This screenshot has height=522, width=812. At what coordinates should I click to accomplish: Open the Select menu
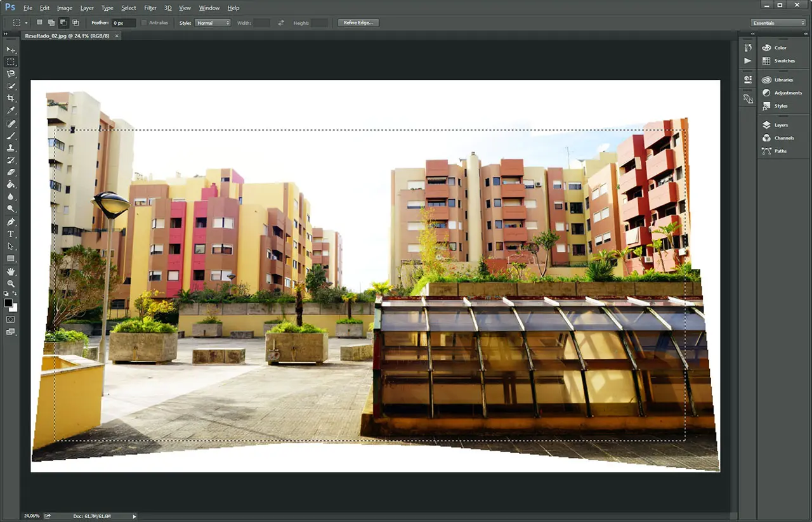tap(128, 8)
